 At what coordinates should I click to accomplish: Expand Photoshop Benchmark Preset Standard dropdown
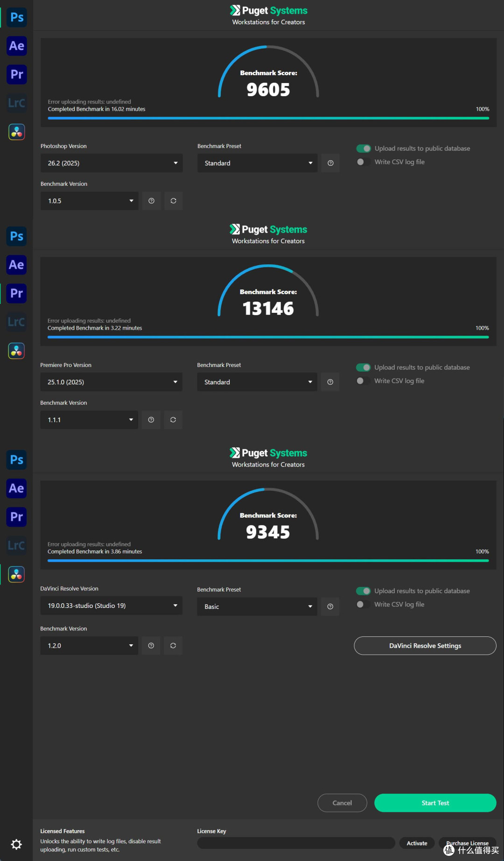pos(258,163)
